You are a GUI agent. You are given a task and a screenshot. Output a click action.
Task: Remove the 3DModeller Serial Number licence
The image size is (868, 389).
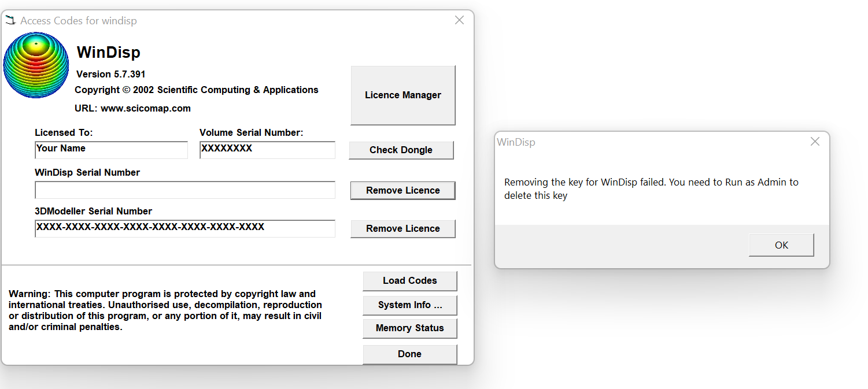tap(402, 228)
